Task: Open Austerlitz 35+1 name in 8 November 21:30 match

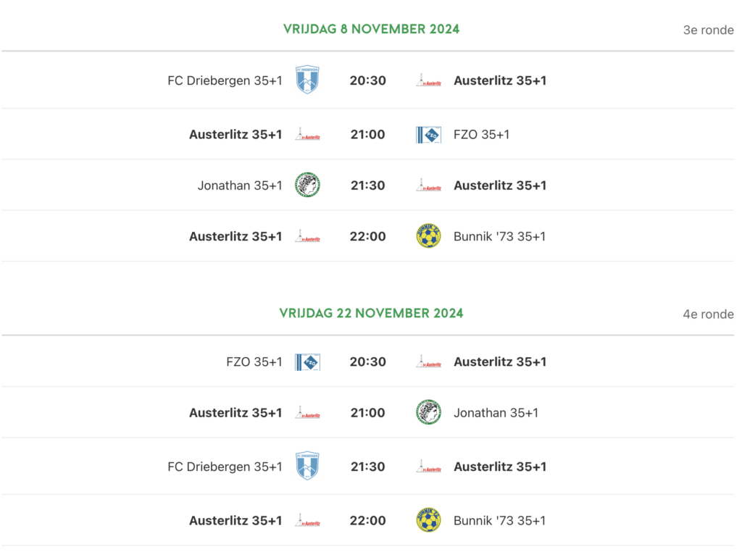Action: (500, 185)
